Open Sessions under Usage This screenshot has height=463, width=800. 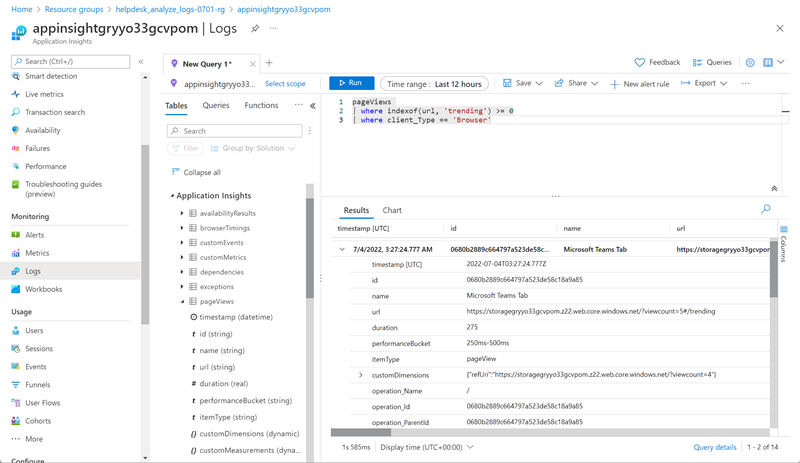[x=39, y=349]
